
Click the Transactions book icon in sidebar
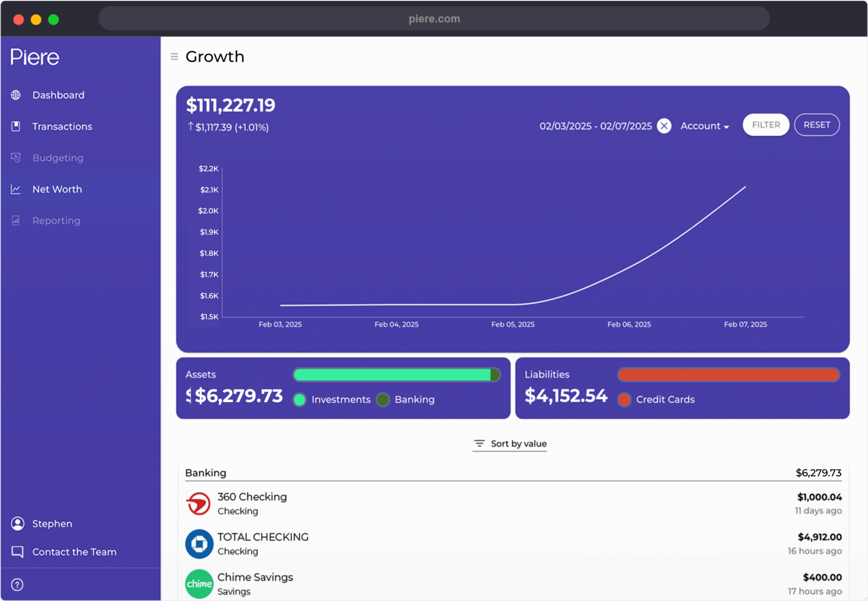(16, 126)
